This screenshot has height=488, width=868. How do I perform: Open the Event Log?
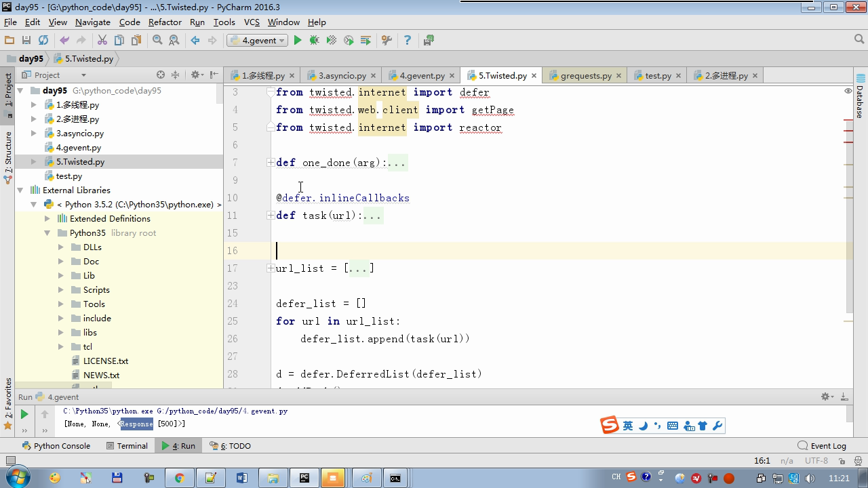(x=822, y=446)
